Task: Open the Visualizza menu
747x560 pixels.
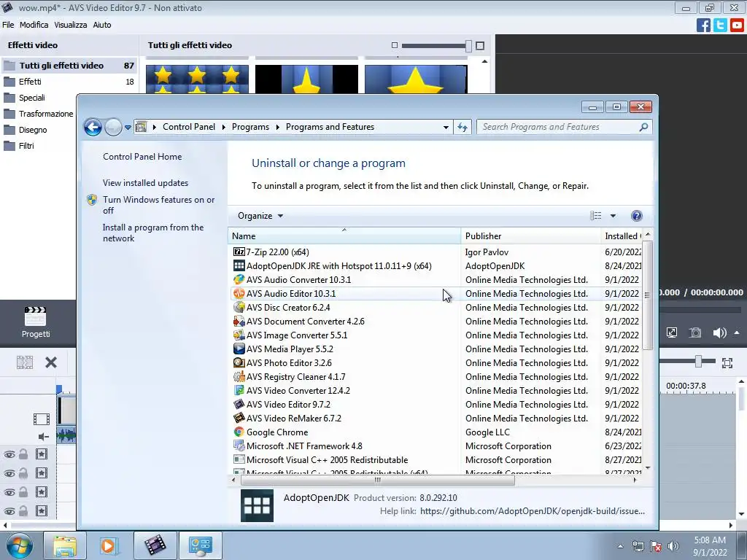Action: coord(71,25)
